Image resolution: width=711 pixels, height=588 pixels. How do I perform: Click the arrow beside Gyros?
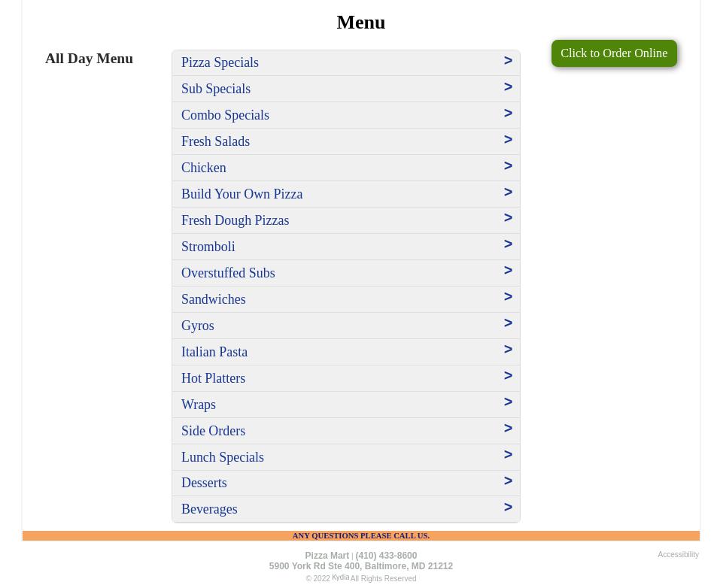click(508, 323)
